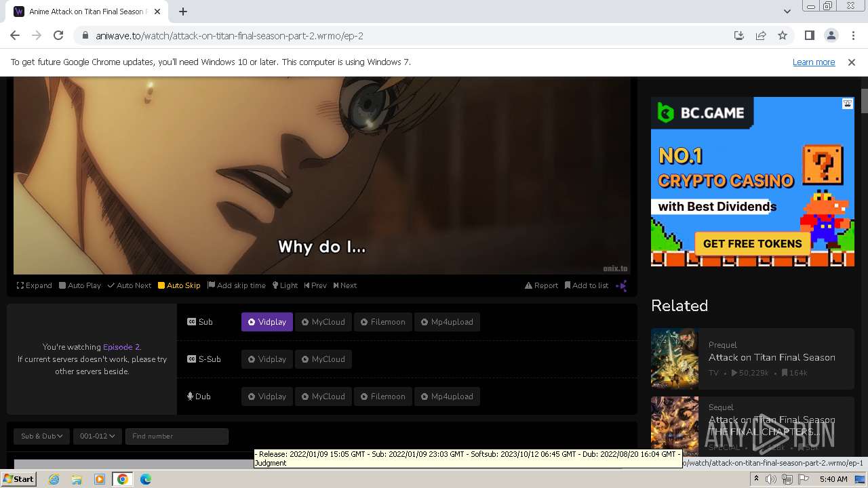Open ad info icon on BC.GAME banner

(x=848, y=104)
